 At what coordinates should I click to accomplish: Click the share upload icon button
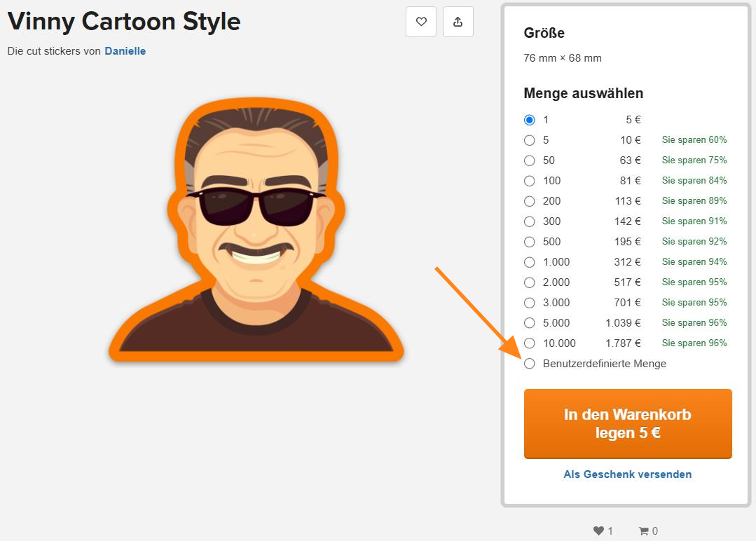click(x=458, y=22)
